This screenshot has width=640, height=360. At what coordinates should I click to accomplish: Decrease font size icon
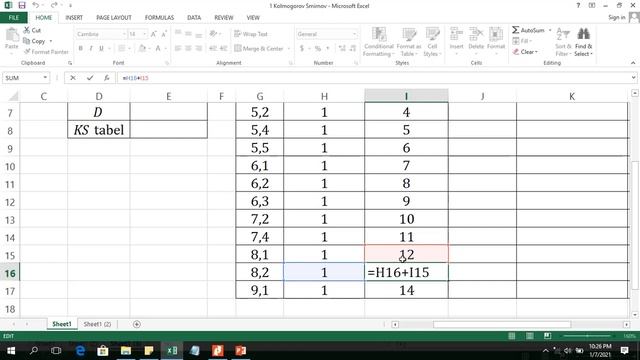click(x=164, y=34)
